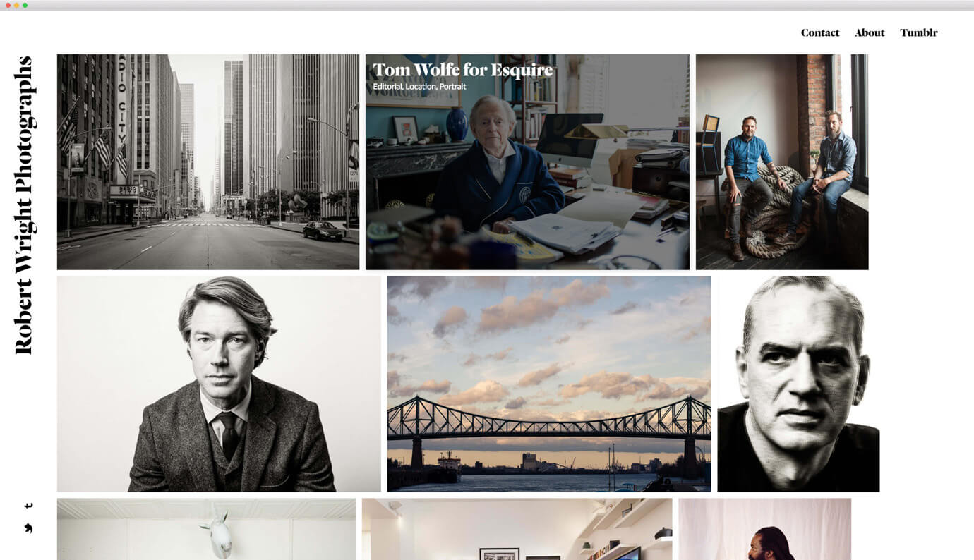Screen dimensions: 974x560
Task: Visit the Tumblr link in navigation
Action: (x=919, y=32)
